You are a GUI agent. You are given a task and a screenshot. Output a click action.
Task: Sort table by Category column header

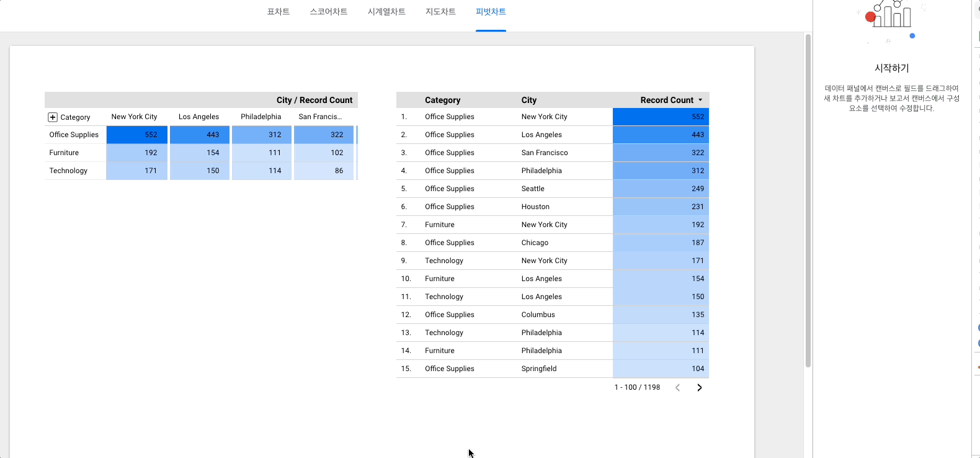(443, 100)
